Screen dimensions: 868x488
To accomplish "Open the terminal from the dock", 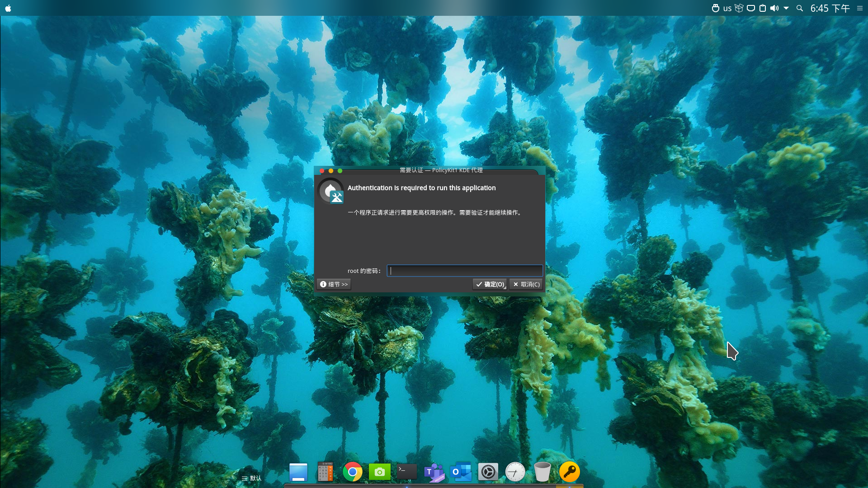I will click(406, 472).
